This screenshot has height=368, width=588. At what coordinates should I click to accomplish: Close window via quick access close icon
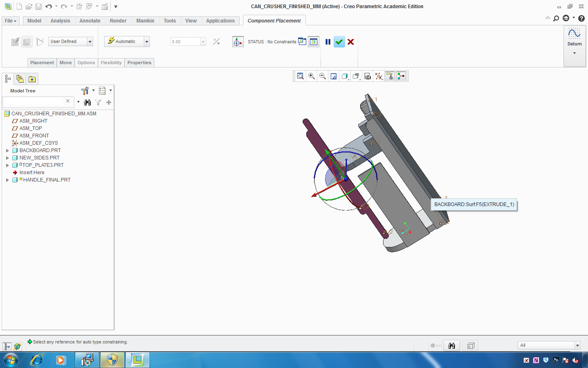105,7
